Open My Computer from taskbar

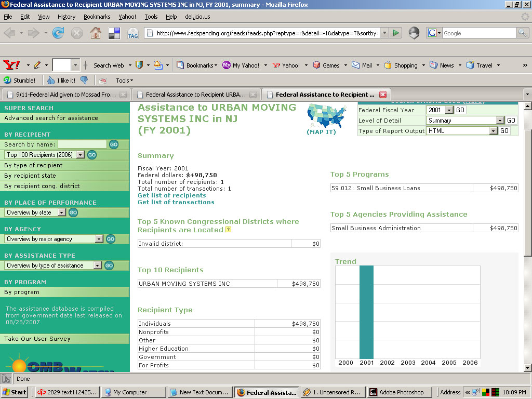(x=134, y=392)
